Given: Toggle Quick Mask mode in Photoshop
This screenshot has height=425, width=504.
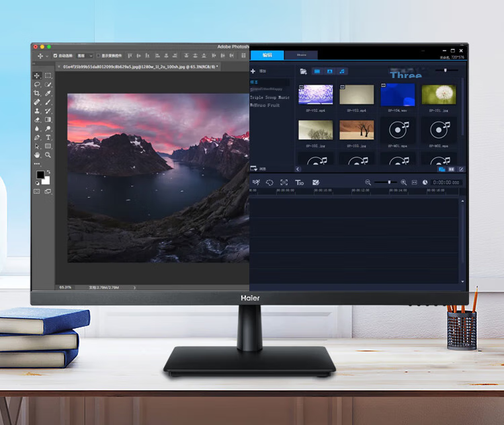Looking at the screenshot, I should click(37, 192).
